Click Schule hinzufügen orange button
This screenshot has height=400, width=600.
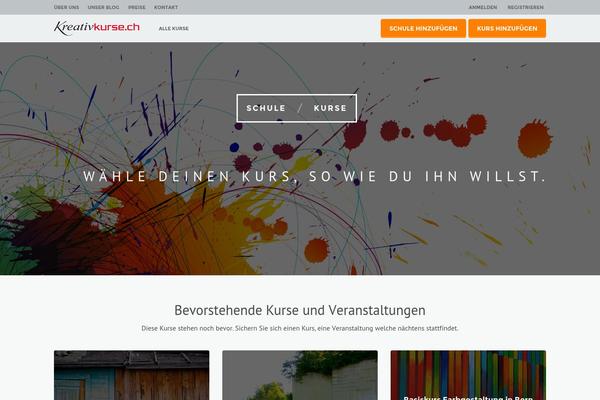(x=423, y=28)
